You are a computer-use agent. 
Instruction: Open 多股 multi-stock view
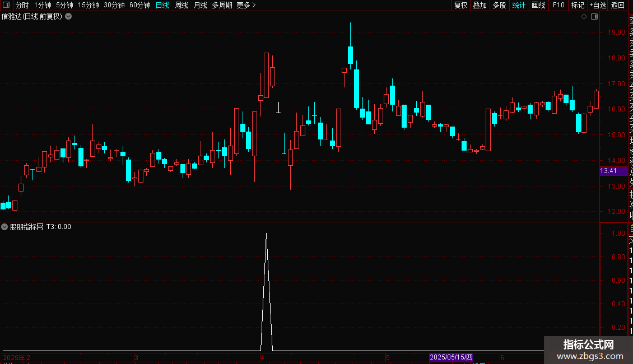[499, 5]
